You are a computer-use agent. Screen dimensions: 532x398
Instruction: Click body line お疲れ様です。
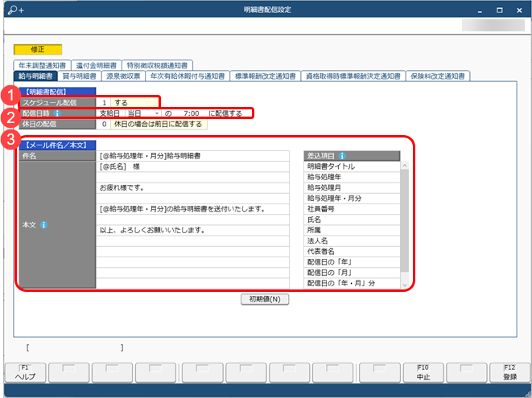pos(192,188)
